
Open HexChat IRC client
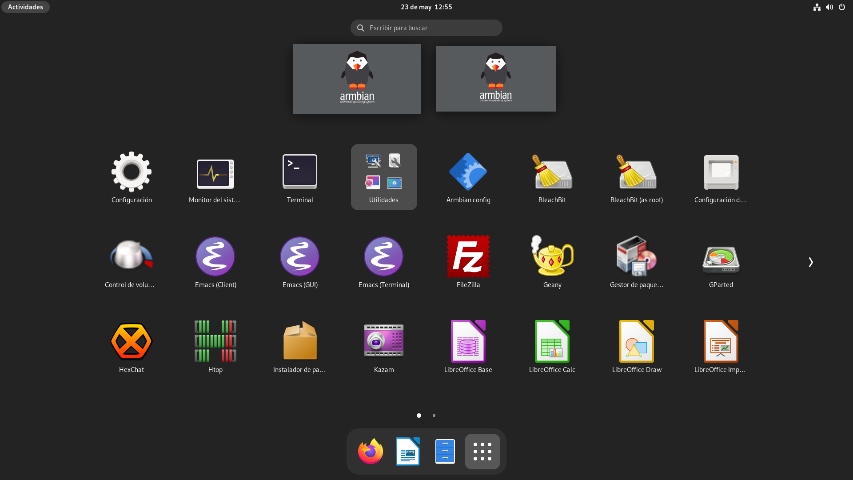[x=131, y=347]
